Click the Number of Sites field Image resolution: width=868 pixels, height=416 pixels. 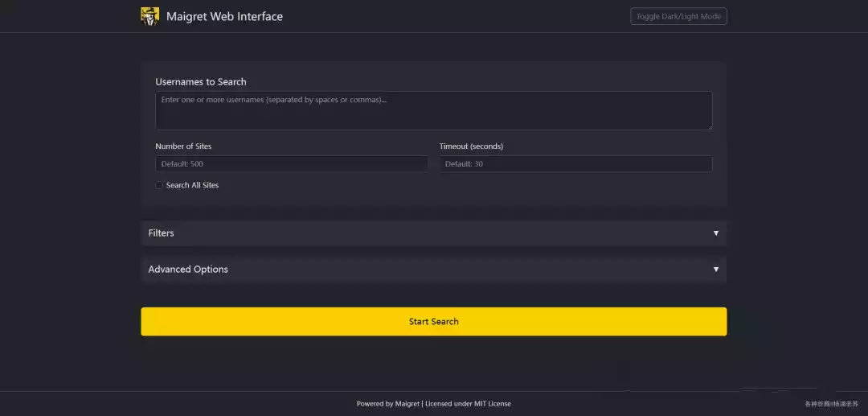point(291,164)
